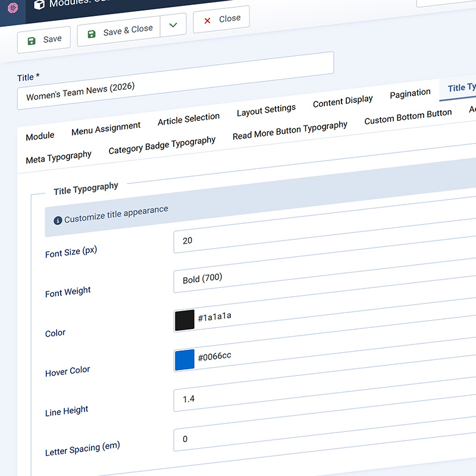Switch to the Pagination tab
Viewport: 476px width, 476px height.
click(410, 94)
